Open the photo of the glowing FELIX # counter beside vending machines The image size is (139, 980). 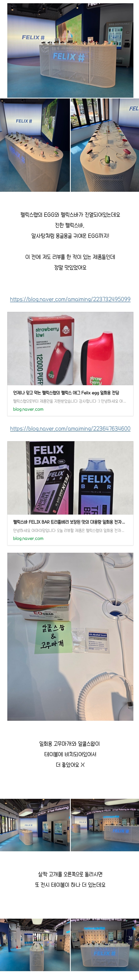click(x=105, y=825)
